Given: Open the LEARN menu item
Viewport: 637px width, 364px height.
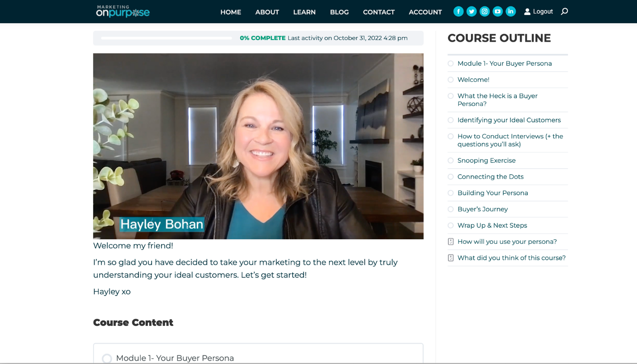Looking at the screenshot, I should [x=304, y=12].
